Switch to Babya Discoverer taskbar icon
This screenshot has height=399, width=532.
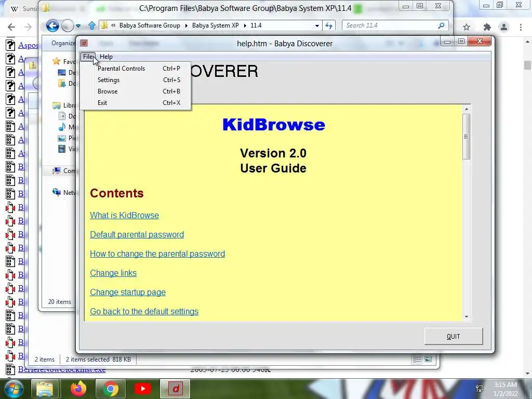point(176,389)
